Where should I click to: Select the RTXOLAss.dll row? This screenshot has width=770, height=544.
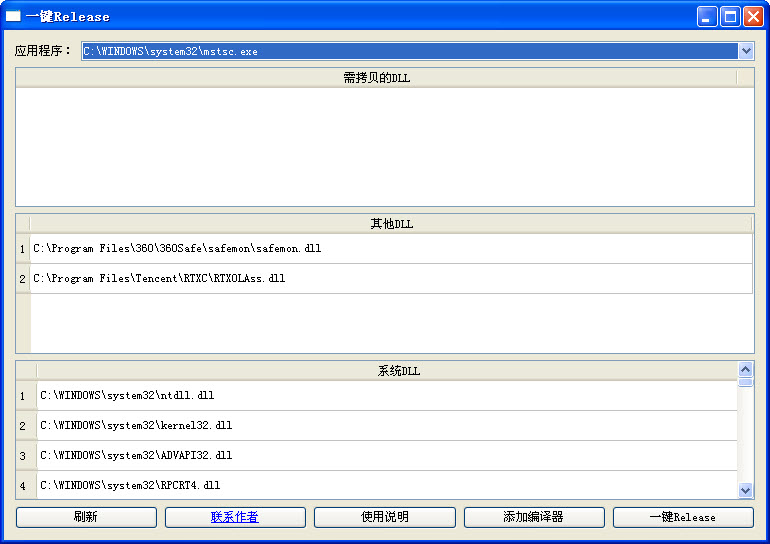pos(159,278)
